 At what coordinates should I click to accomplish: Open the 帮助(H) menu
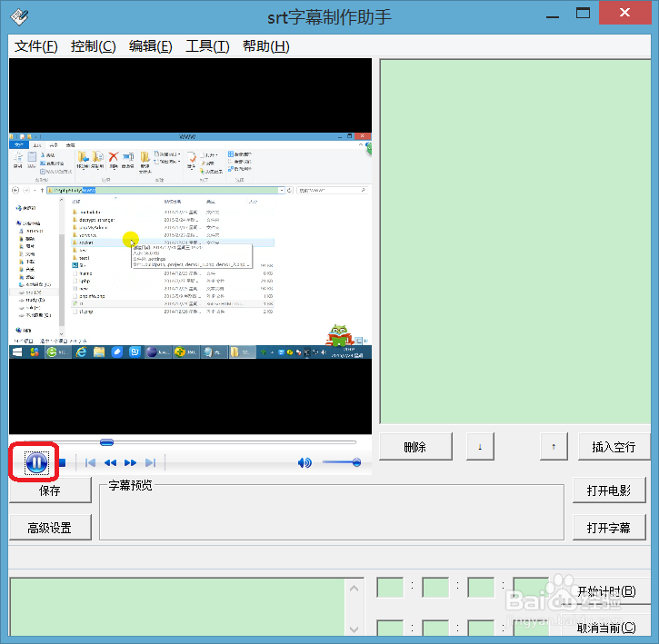tap(266, 46)
